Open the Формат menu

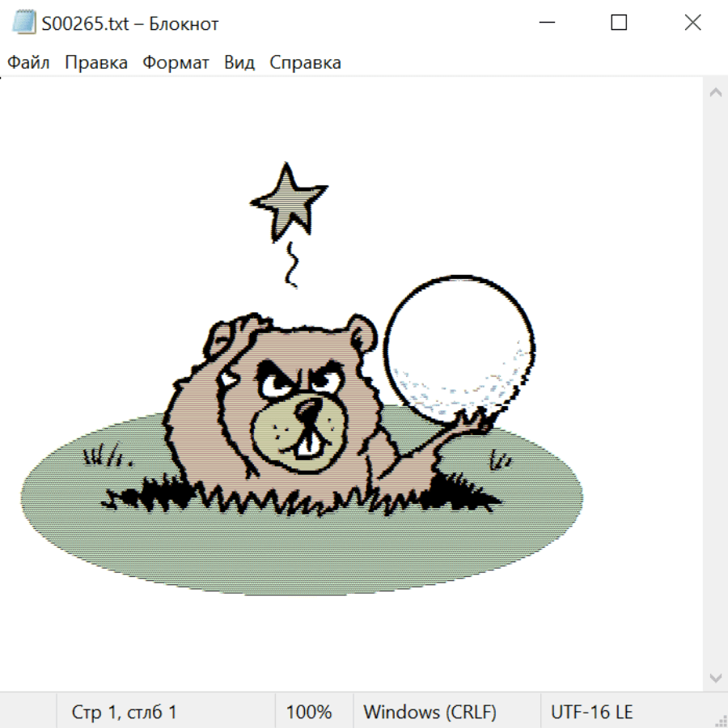pyautogui.click(x=176, y=63)
